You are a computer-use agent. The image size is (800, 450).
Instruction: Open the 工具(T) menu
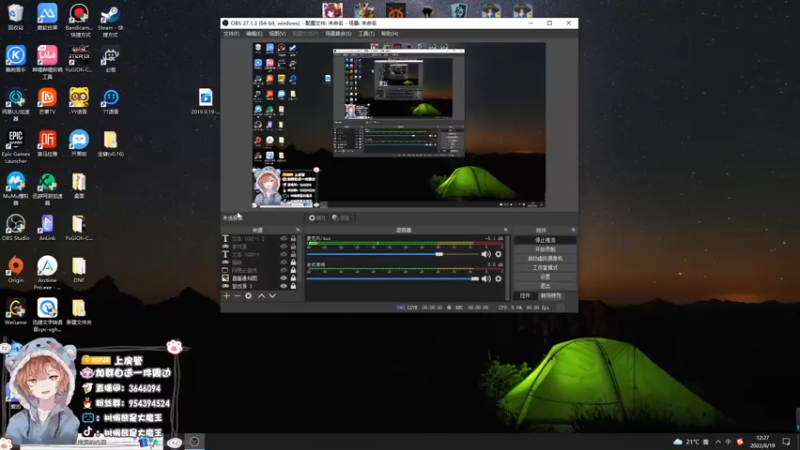pos(366,34)
